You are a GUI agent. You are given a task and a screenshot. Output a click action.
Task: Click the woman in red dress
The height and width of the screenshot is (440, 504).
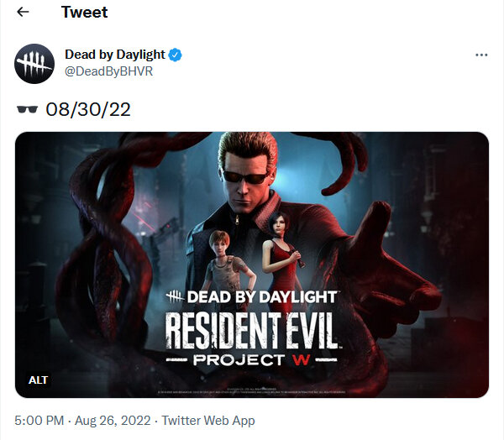point(282,249)
